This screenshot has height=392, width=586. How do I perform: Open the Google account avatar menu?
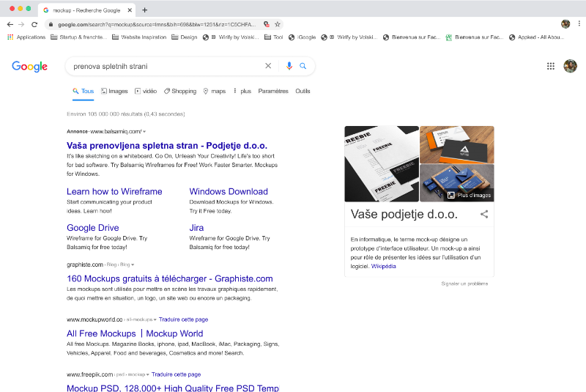pyautogui.click(x=570, y=66)
